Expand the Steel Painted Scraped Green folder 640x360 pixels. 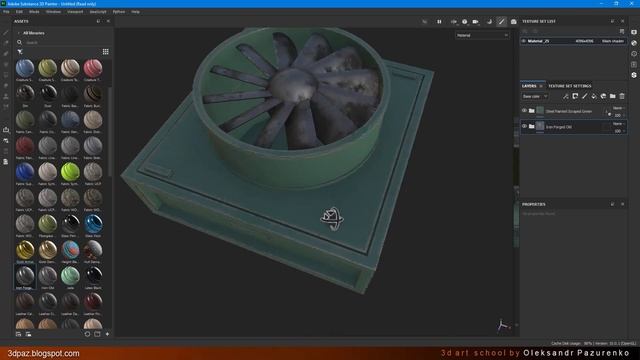click(x=531, y=111)
